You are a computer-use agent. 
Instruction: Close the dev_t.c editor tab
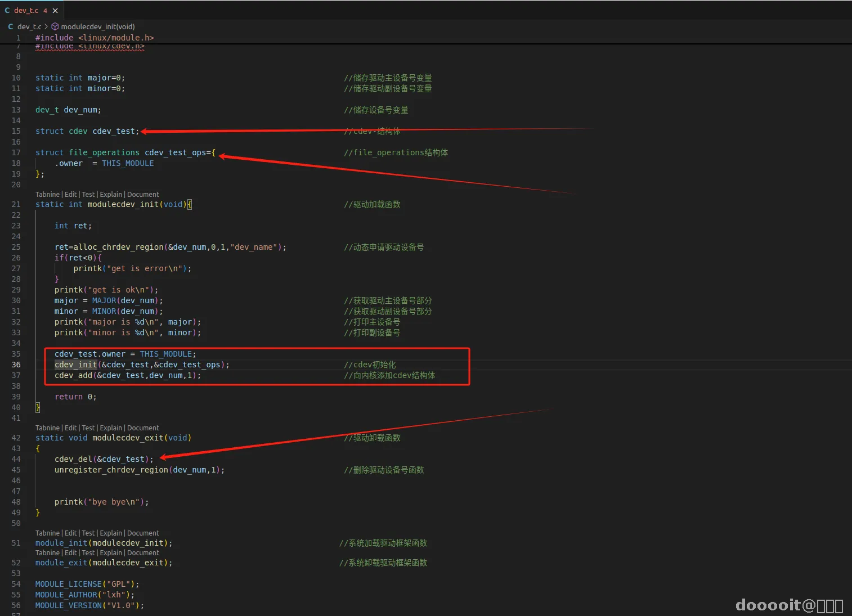pos(55,11)
